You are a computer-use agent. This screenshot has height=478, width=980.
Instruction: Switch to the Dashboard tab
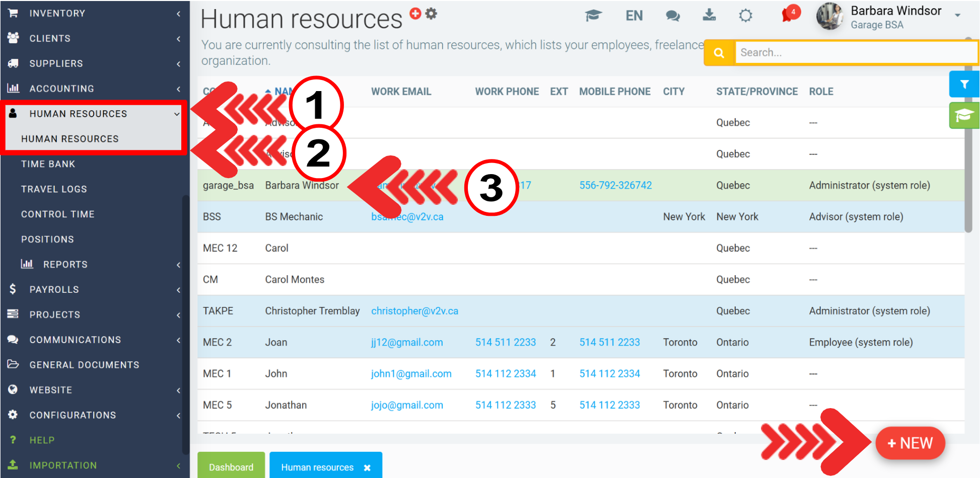(231, 467)
